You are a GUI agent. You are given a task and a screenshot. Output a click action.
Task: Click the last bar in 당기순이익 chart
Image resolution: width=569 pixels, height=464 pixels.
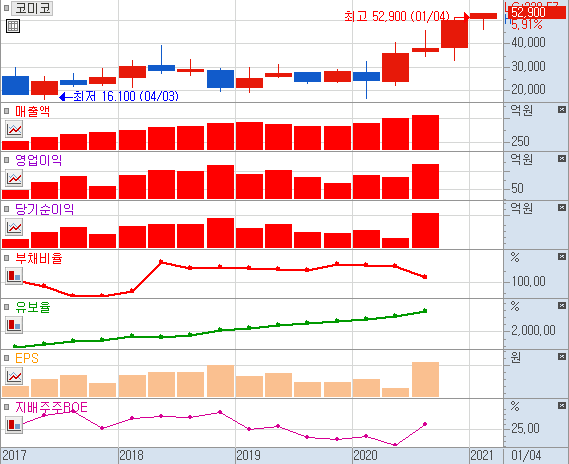pos(425,230)
